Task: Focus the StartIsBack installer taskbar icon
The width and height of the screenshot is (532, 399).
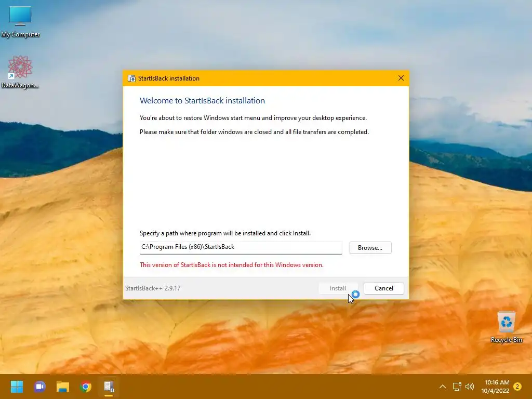Action: click(109, 387)
